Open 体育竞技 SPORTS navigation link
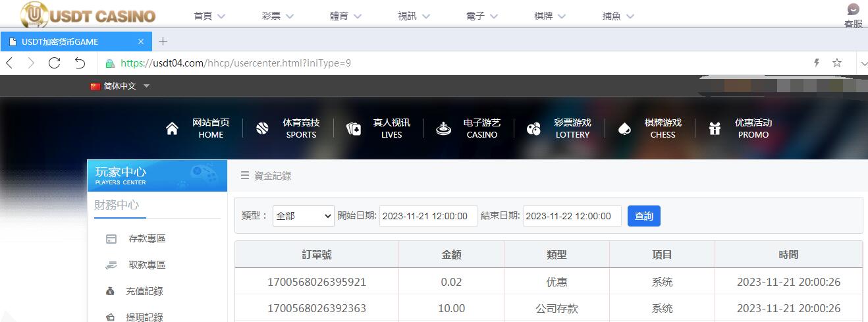This screenshot has height=322, width=868. click(301, 128)
